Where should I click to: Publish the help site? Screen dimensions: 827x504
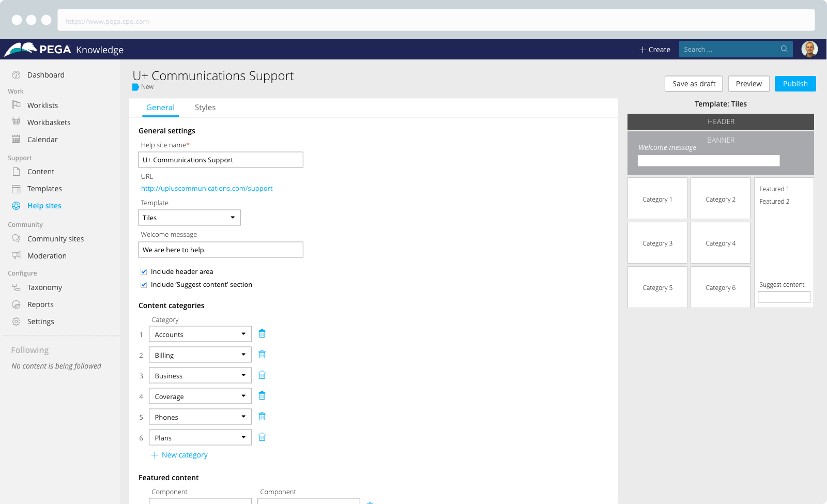[x=795, y=84]
